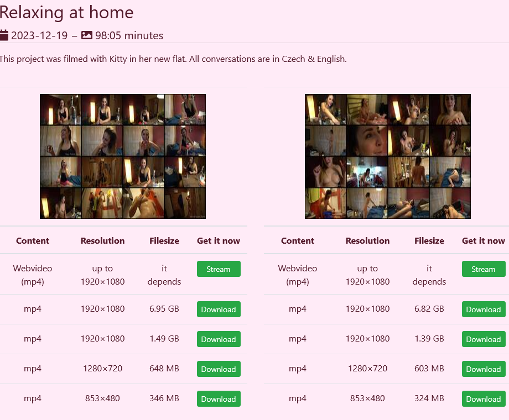Viewport: 509px width, 420px height.
Task: Click the '6.82 GB' filesize cell
Action: pyautogui.click(x=429, y=309)
